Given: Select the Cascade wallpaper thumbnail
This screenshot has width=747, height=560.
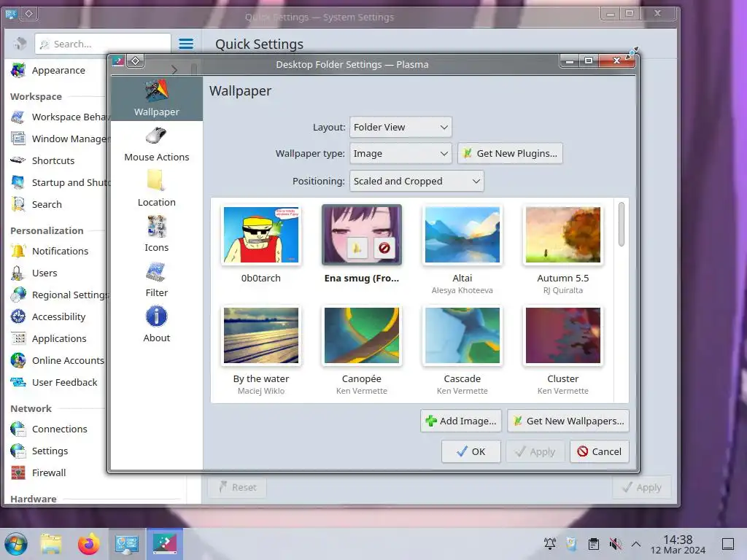Looking at the screenshot, I should tap(462, 335).
